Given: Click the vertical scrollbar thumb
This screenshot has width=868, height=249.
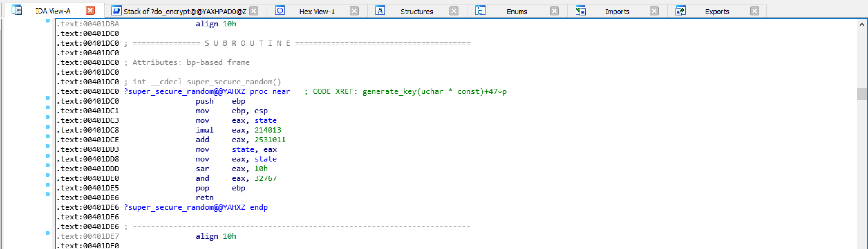Looking at the screenshot, I should click(862, 94).
